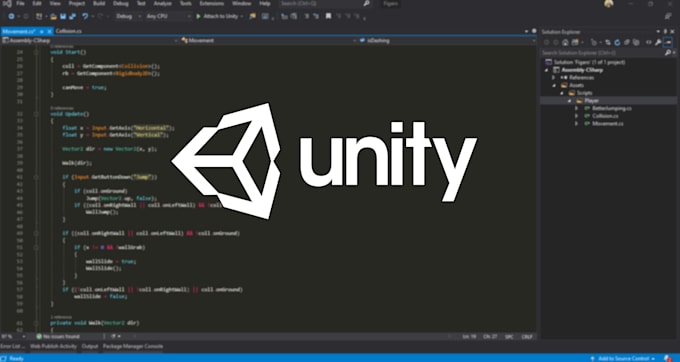Switch to the Collision.cs tab

click(69, 31)
